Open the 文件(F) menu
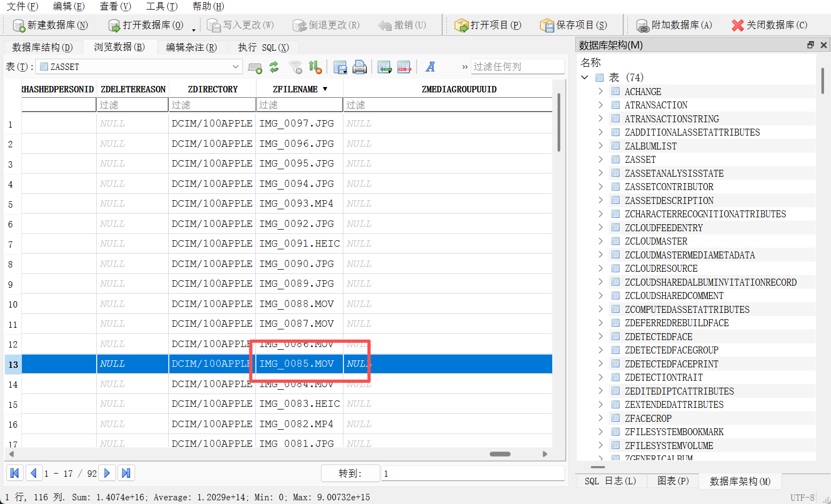 22,6
